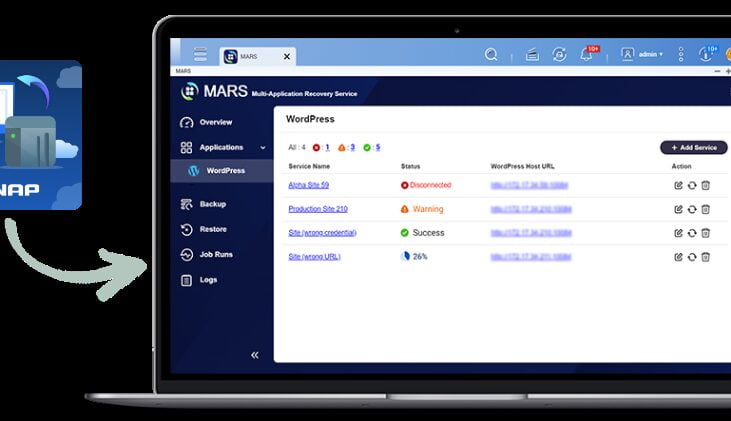The height and width of the screenshot is (421, 731).
Task: Open the Logs section
Action: [208, 280]
